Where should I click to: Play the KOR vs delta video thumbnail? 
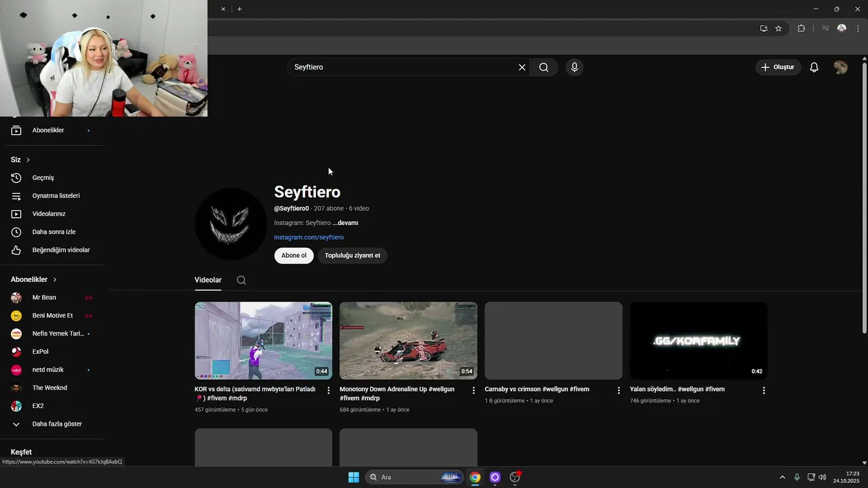coord(263,340)
